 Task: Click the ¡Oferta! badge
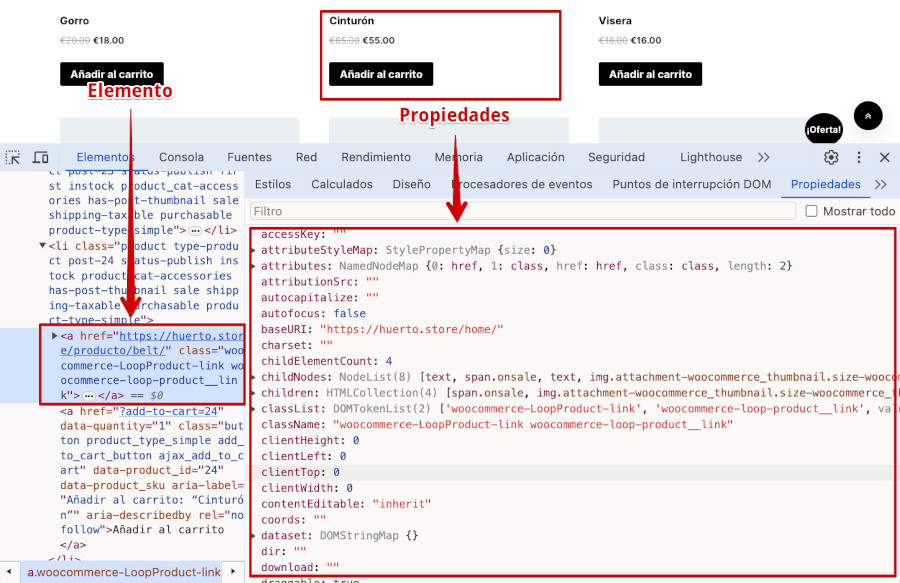coord(824,129)
